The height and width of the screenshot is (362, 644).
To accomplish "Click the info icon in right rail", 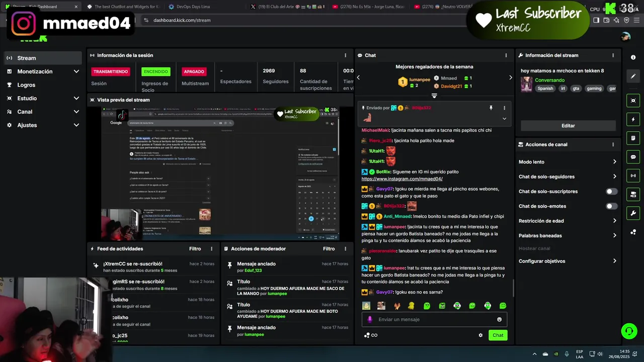I will (x=633, y=57).
